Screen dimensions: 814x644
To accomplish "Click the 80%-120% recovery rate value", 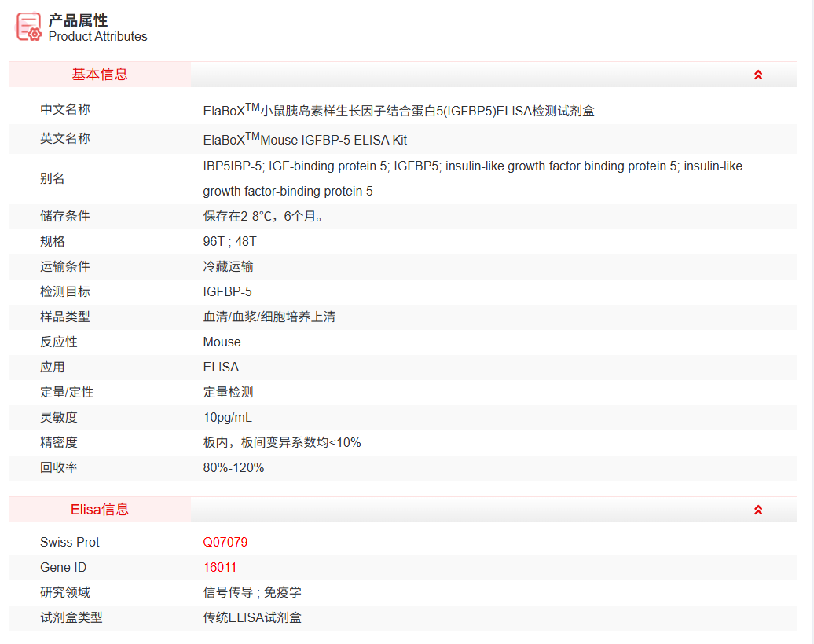I will [x=233, y=468].
